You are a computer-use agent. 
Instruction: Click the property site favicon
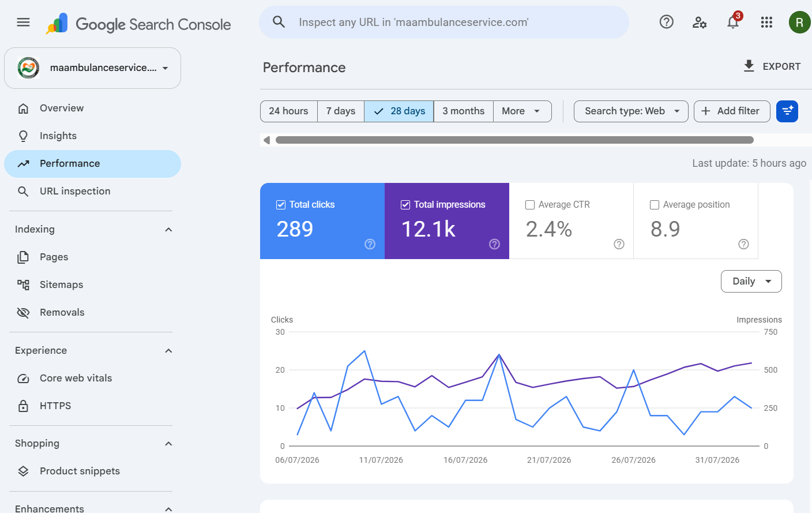28,68
